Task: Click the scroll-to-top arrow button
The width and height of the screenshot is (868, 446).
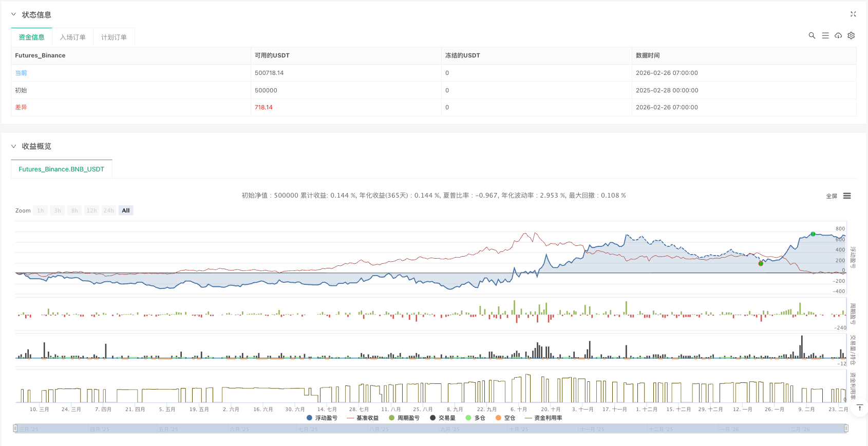Action: pos(860,408)
